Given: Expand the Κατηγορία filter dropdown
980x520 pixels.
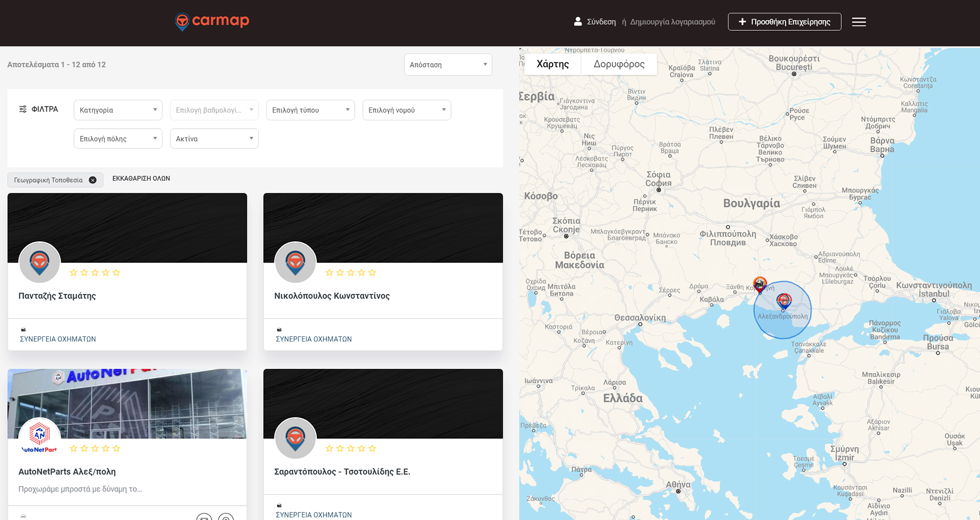Looking at the screenshot, I should pyautogui.click(x=118, y=110).
